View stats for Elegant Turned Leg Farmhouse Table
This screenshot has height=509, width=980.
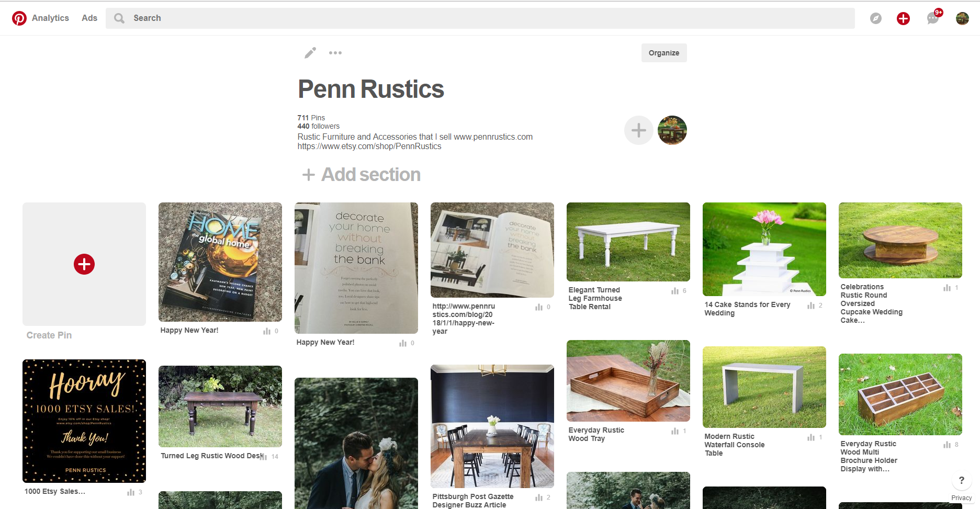pos(675,291)
